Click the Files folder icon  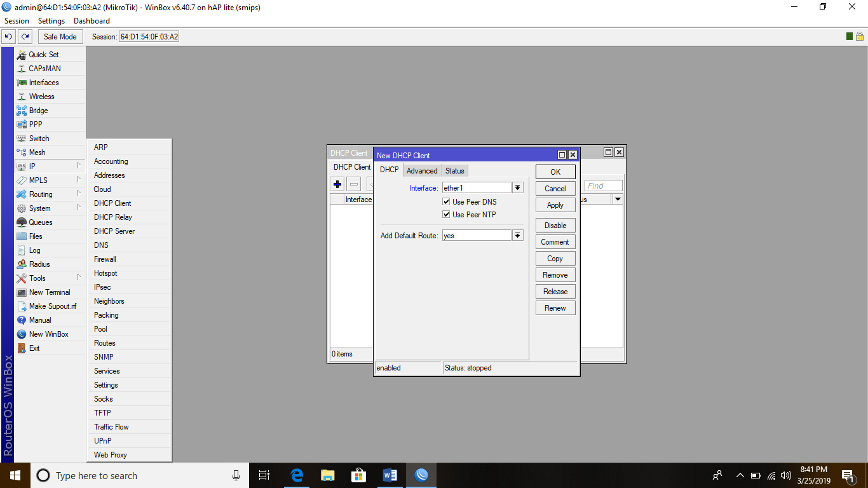tap(22, 236)
